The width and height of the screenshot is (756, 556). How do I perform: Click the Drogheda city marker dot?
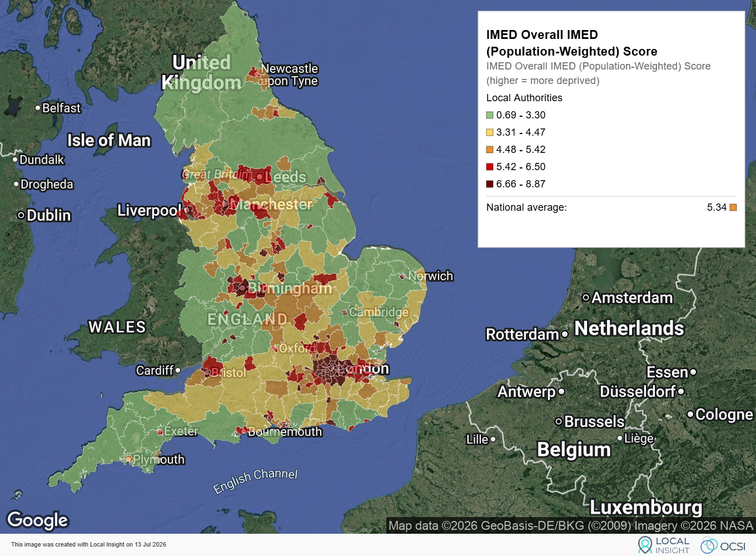16,184
